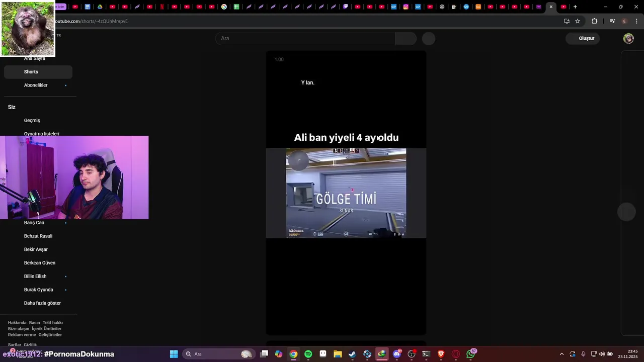Click the Geliştiriciler footer link
Image resolution: width=644 pixels, height=362 pixels.
tap(50, 335)
